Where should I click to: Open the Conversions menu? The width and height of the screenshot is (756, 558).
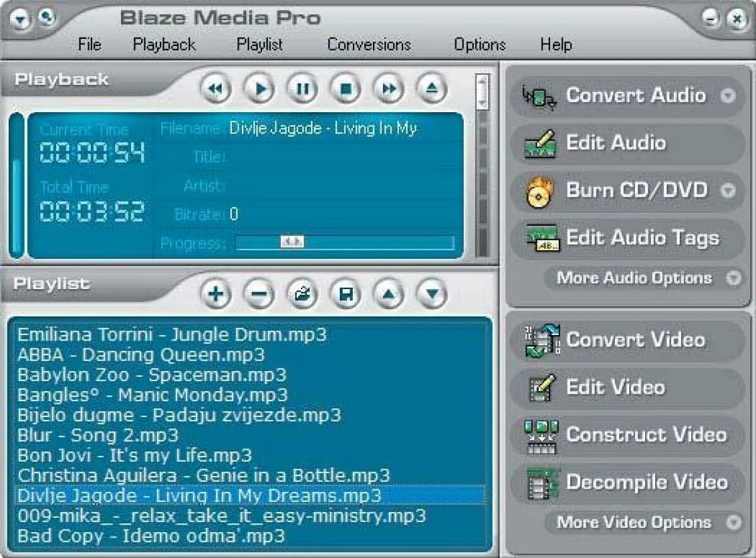[369, 45]
